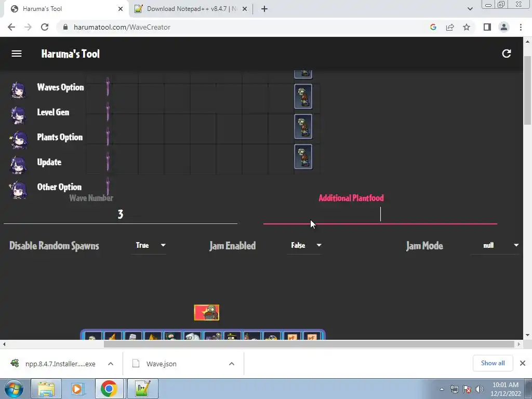Edit the Wave Number field showing 3
Screen dimensions: 532x399
click(x=121, y=215)
